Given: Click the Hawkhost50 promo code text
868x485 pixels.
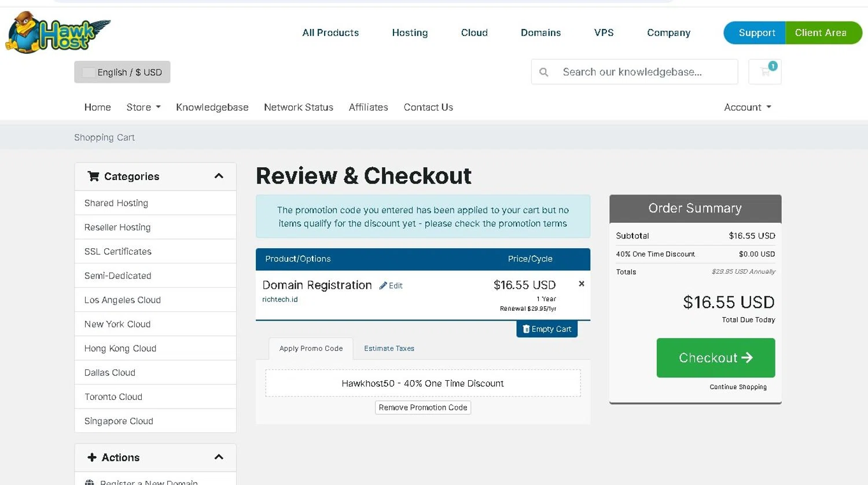Looking at the screenshot, I should coord(422,383).
